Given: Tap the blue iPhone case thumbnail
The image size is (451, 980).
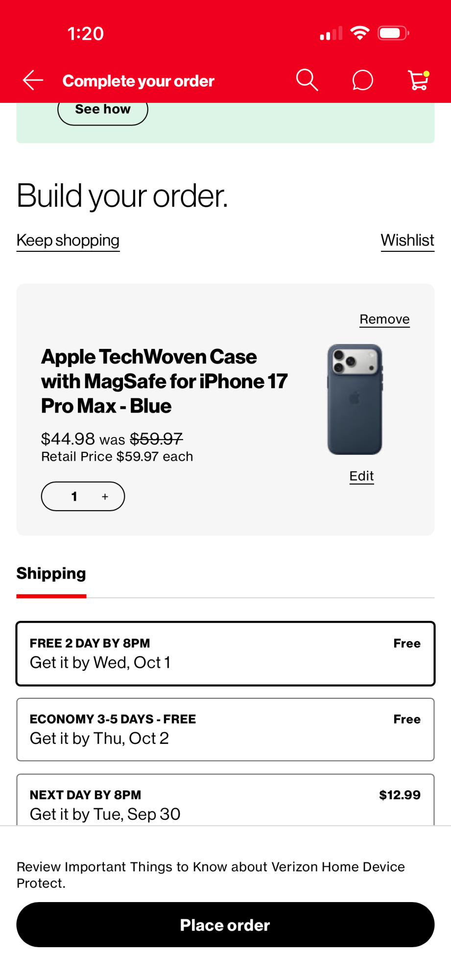Looking at the screenshot, I should click(x=355, y=399).
